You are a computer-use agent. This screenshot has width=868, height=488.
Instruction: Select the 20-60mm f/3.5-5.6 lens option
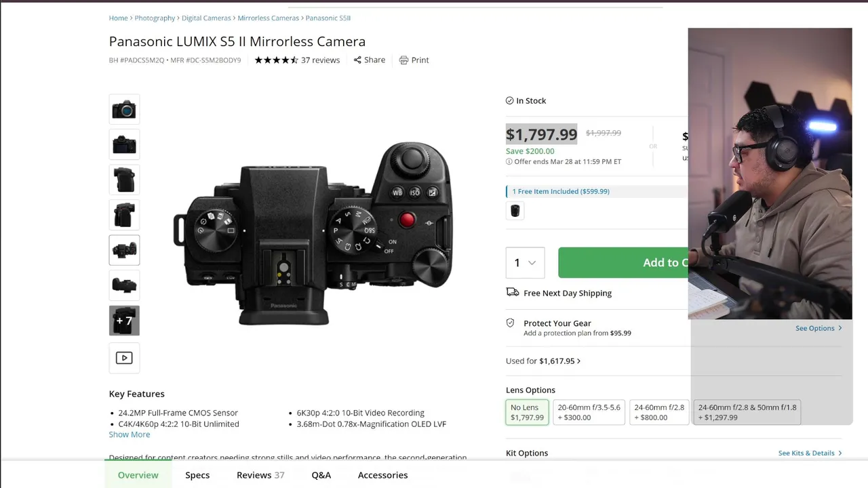(589, 412)
